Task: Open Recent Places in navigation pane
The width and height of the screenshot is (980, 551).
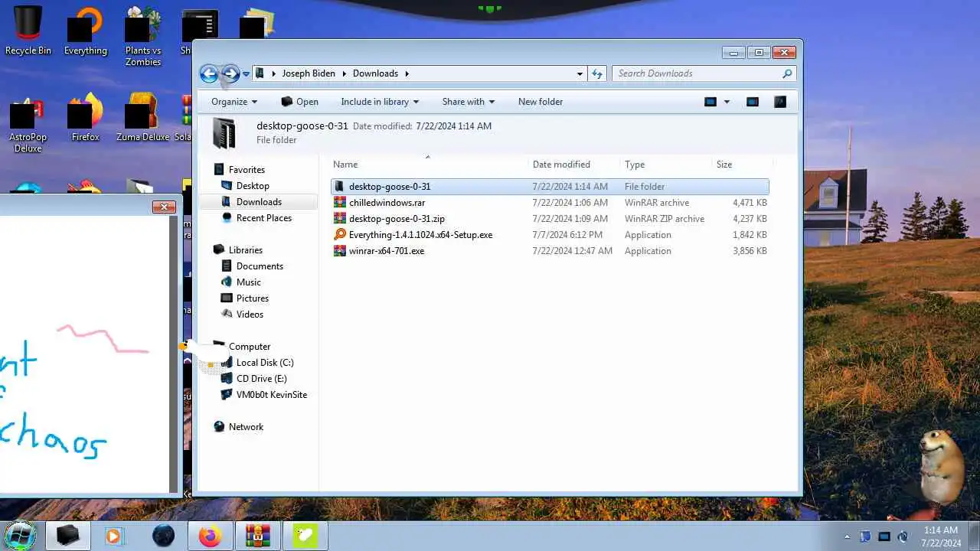Action: click(x=264, y=218)
